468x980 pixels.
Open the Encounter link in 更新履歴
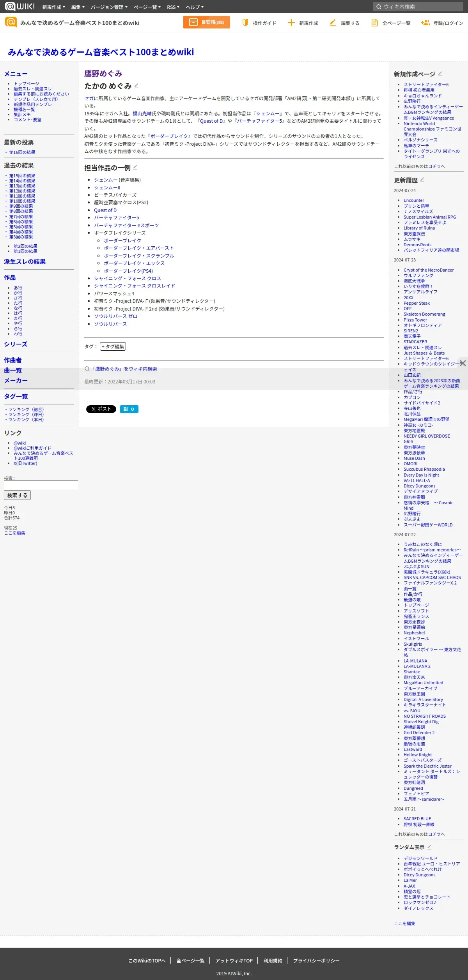coord(414,200)
